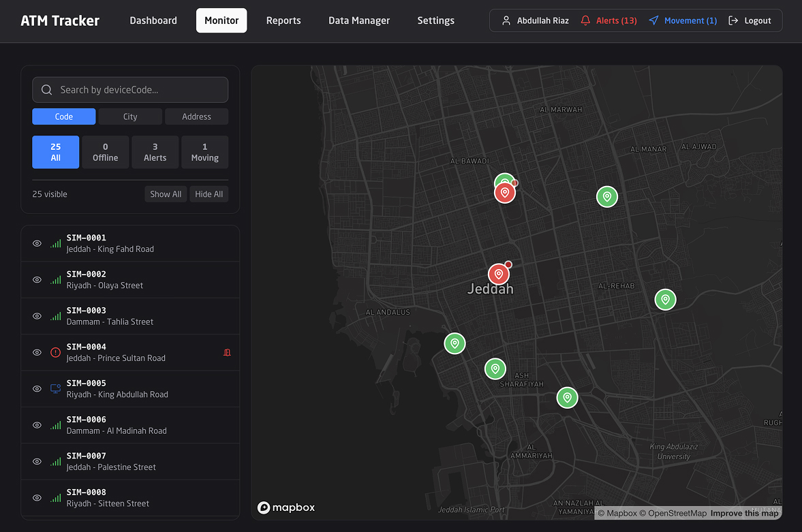
Task: Click into the Search by deviceCode field
Action: 130,90
